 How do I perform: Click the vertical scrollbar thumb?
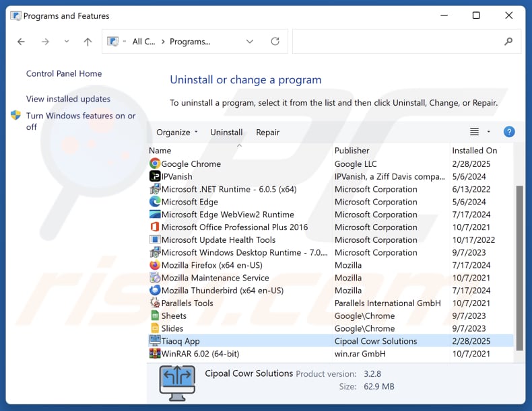click(x=519, y=268)
